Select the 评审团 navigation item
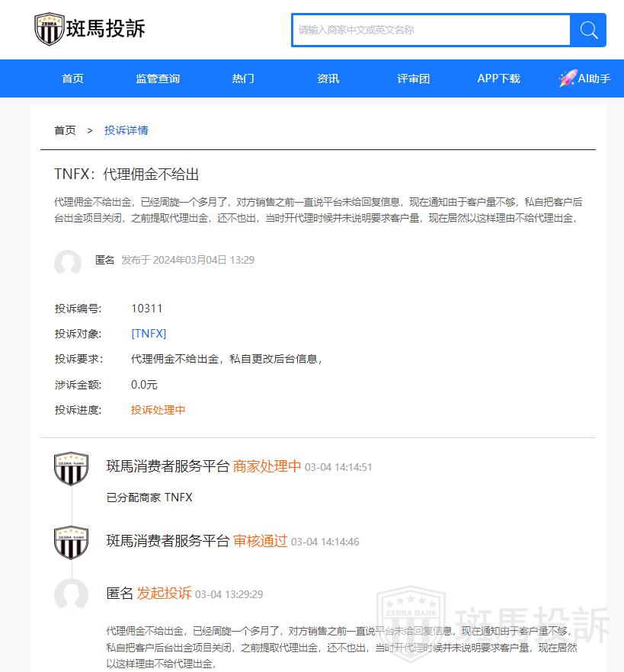 click(x=414, y=78)
